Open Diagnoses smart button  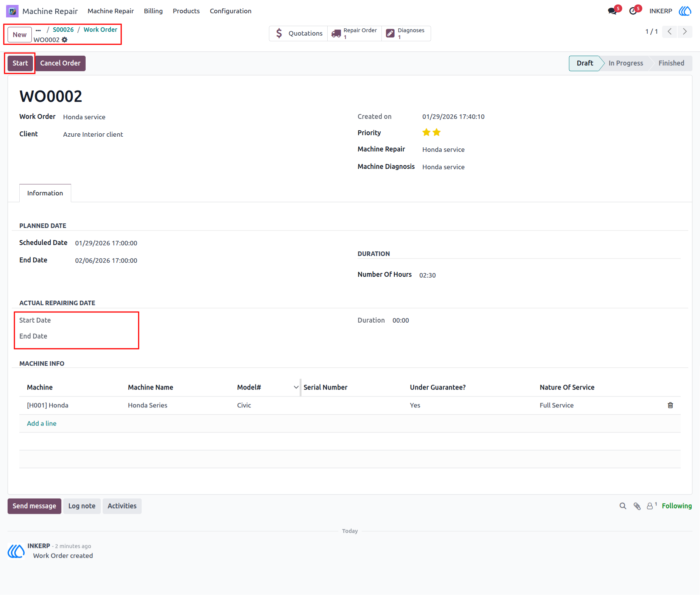click(406, 33)
